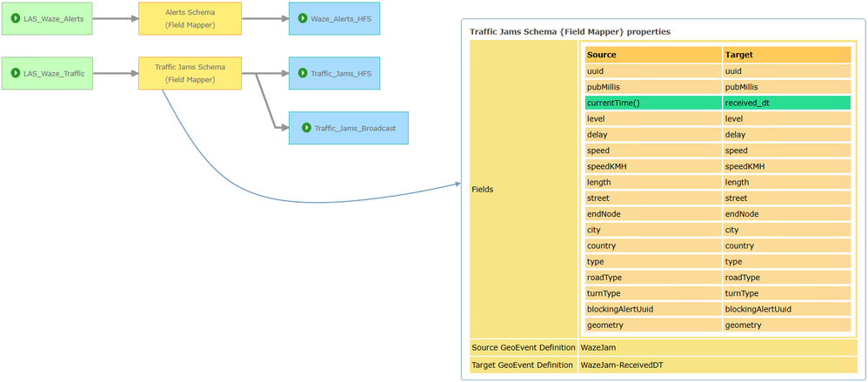The image size is (868, 382).
Task: Click the speedKMH target cell
Action: coord(786,166)
